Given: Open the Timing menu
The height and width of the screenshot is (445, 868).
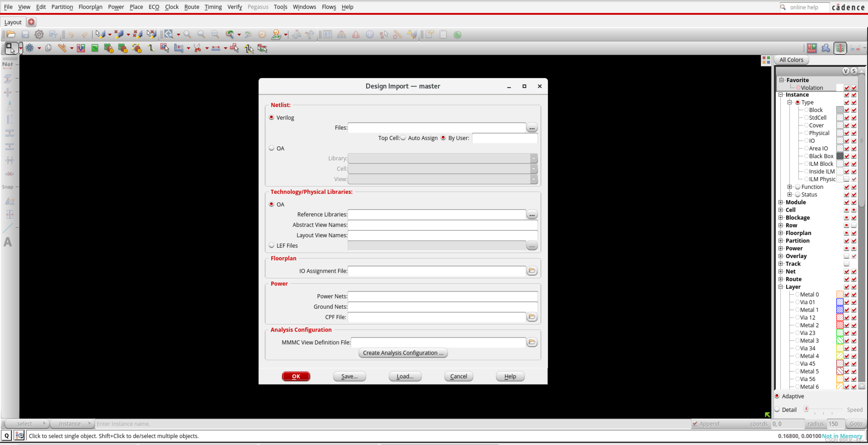Looking at the screenshot, I should [x=213, y=7].
